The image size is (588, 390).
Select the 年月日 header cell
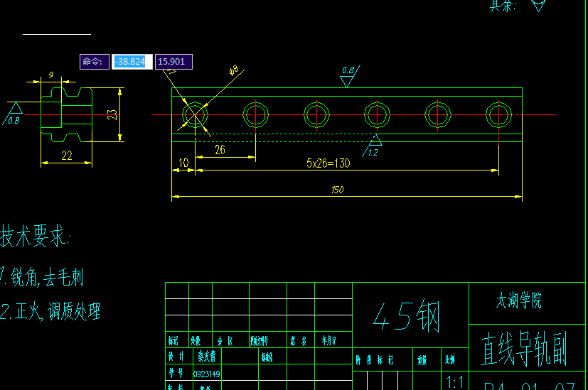pyautogui.click(x=329, y=340)
